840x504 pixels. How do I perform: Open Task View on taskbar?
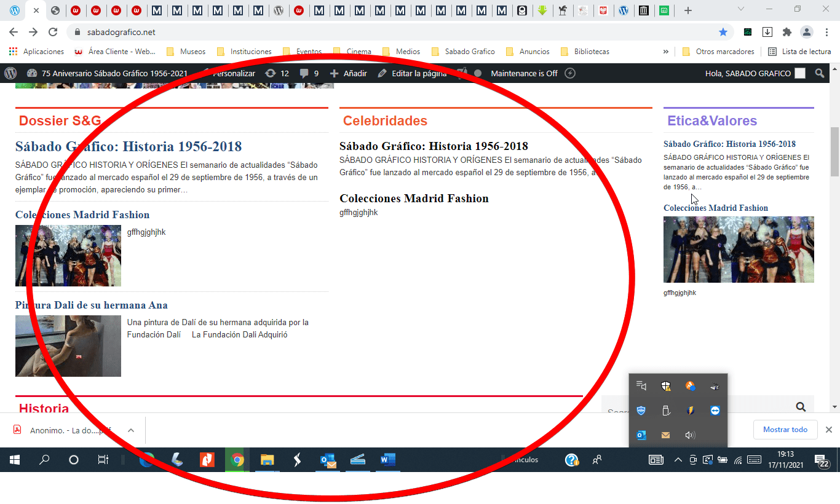103,459
